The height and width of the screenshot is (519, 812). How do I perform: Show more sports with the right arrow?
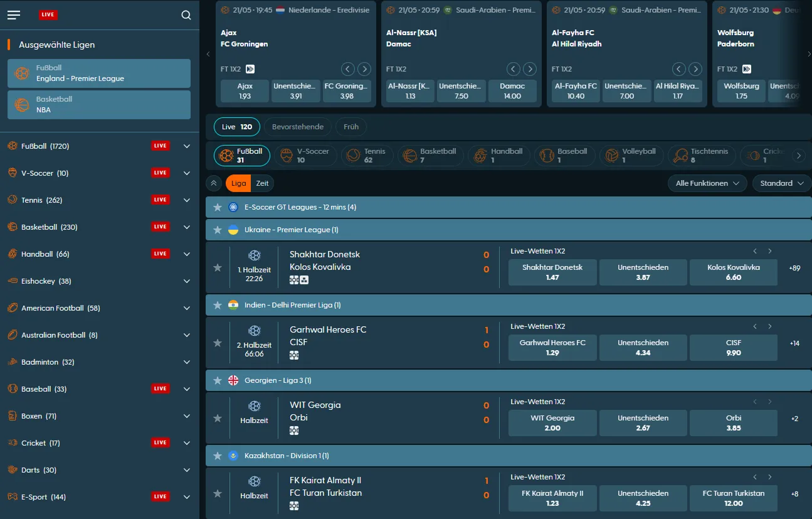798,156
